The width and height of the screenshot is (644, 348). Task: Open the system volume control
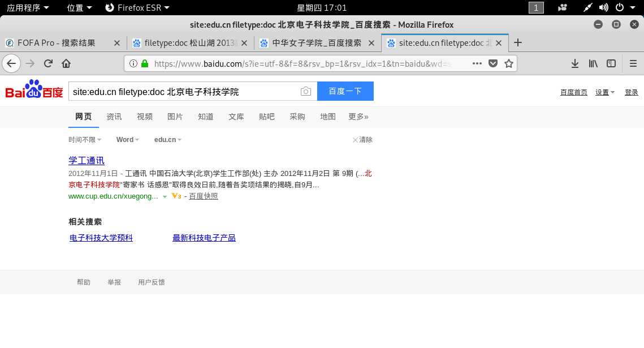point(603,7)
